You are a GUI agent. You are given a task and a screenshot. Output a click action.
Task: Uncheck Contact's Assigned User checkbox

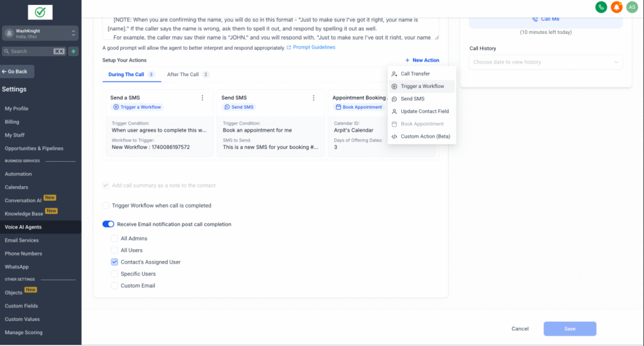coord(114,262)
